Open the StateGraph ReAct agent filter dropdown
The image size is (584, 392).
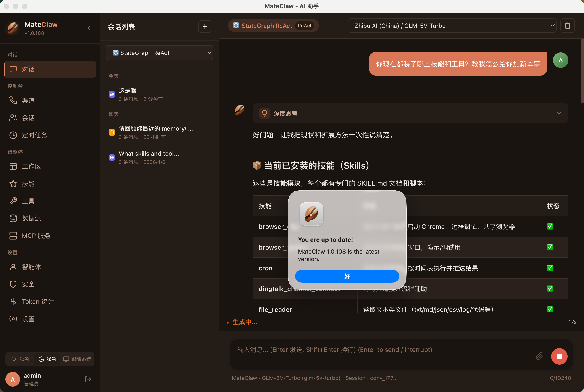(x=159, y=53)
